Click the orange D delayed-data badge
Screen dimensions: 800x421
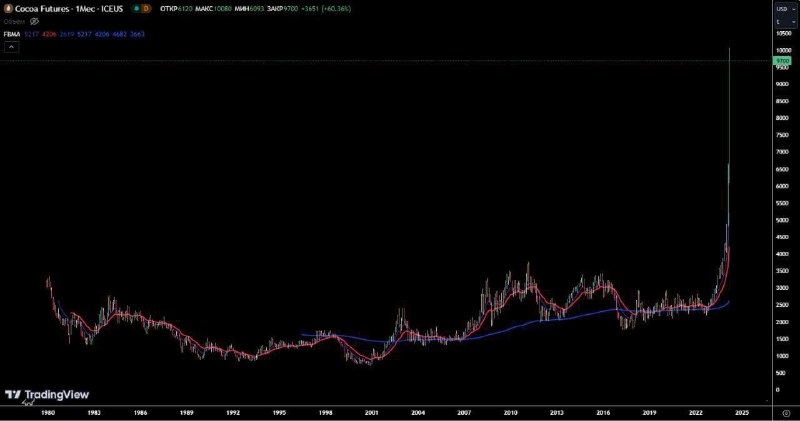[x=146, y=9]
